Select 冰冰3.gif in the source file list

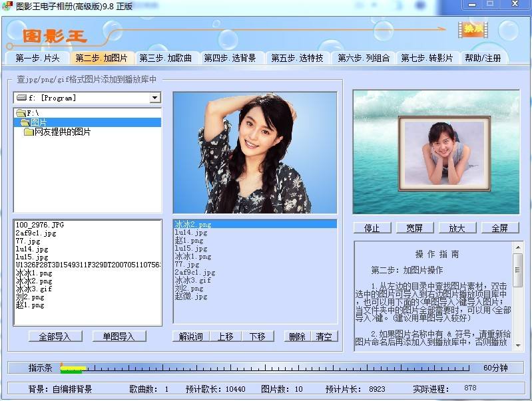coord(34,289)
